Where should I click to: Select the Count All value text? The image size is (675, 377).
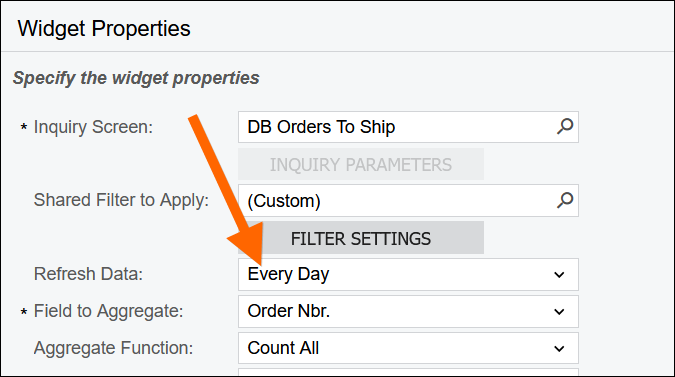point(283,348)
